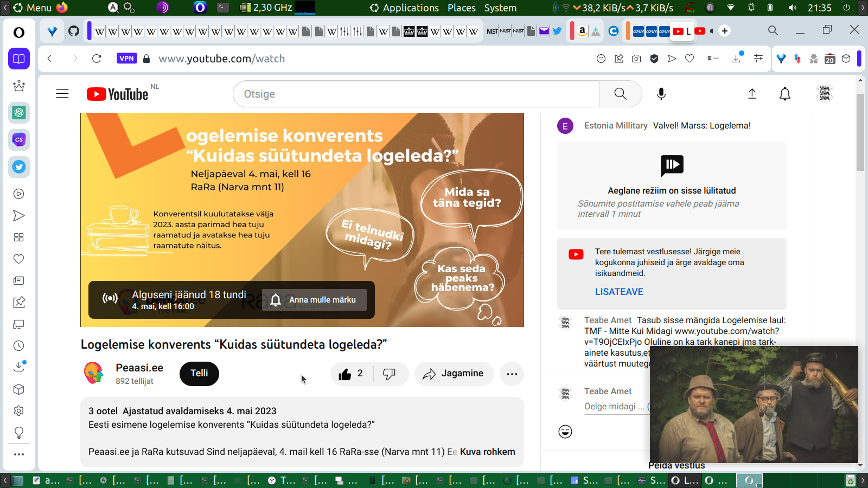Click the LISATEAVE link in chat
Screen dimensions: 868x488
[x=618, y=292]
